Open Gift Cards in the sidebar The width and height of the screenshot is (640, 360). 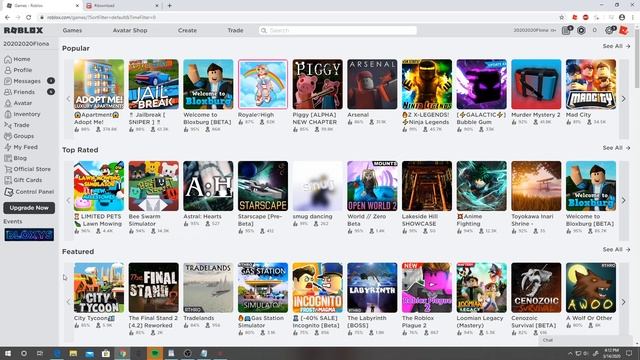[x=23, y=180]
